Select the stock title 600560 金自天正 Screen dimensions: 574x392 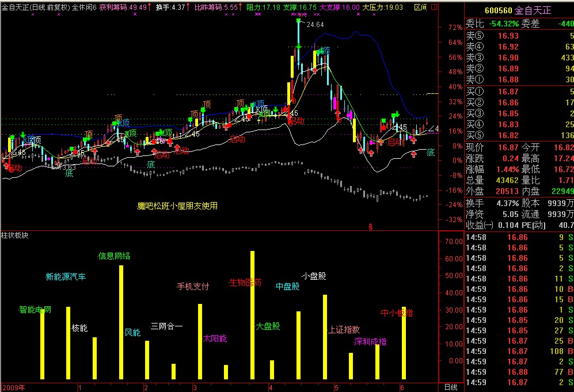518,10
